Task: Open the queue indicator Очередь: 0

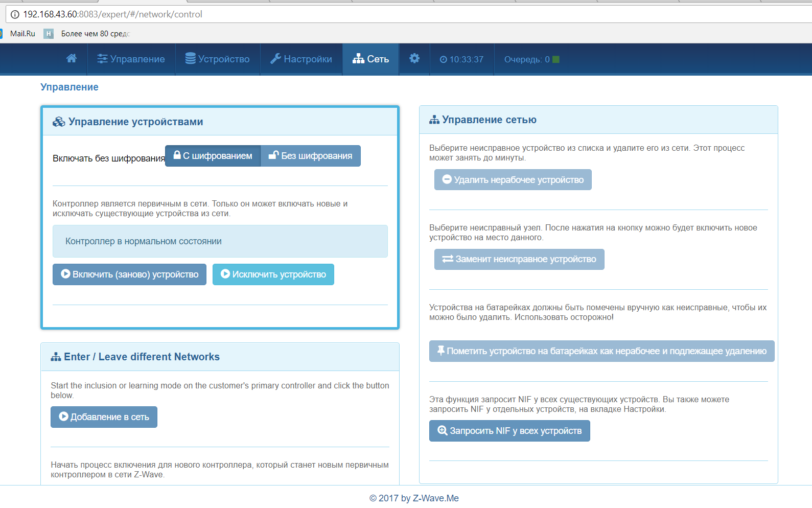Action: click(x=531, y=59)
